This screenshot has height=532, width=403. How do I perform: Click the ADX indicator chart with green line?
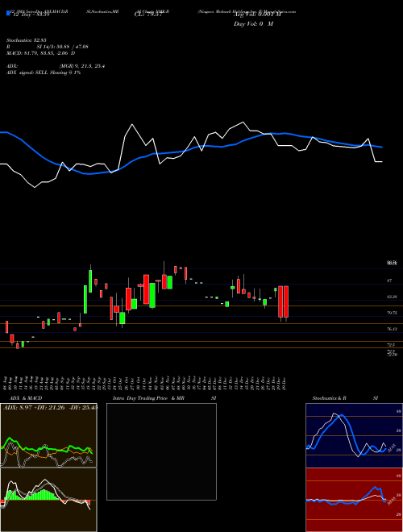(x=48, y=435)
